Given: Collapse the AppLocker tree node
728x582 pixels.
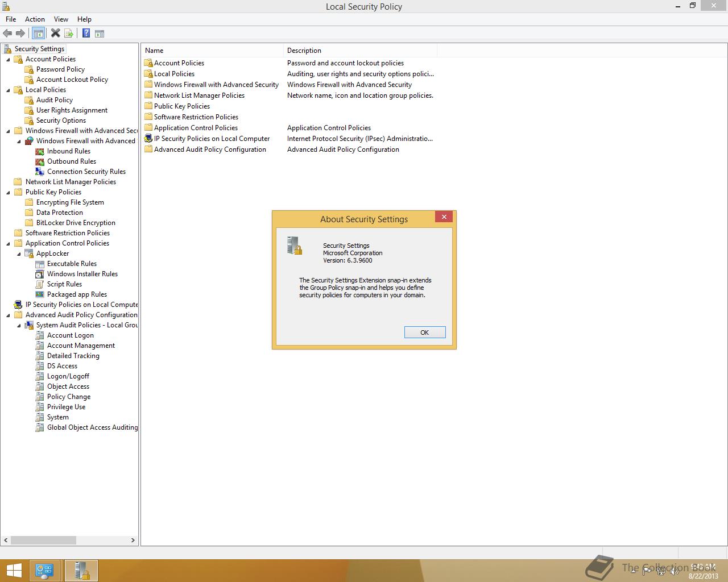Looking at the screenshot, I should [x=19, y=254].
